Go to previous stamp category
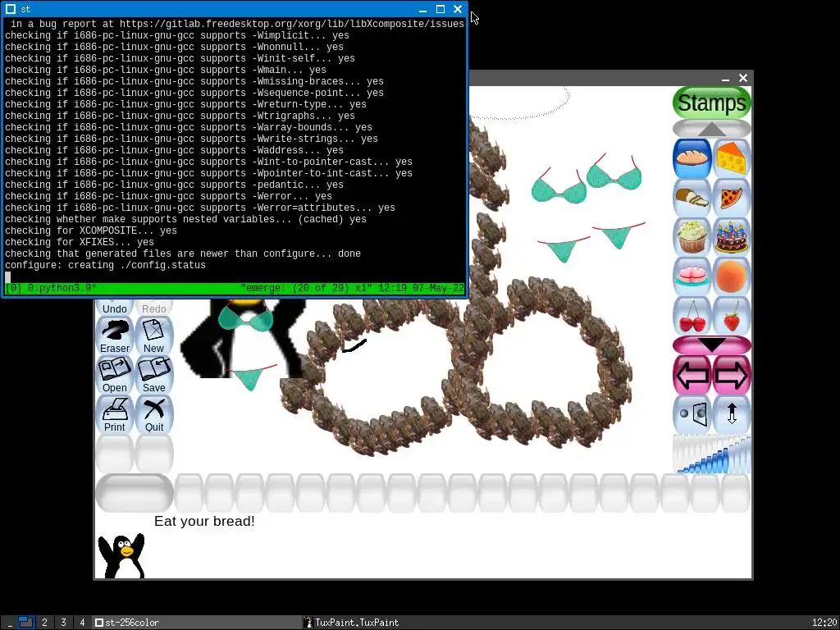 click(x=692, y=375)
